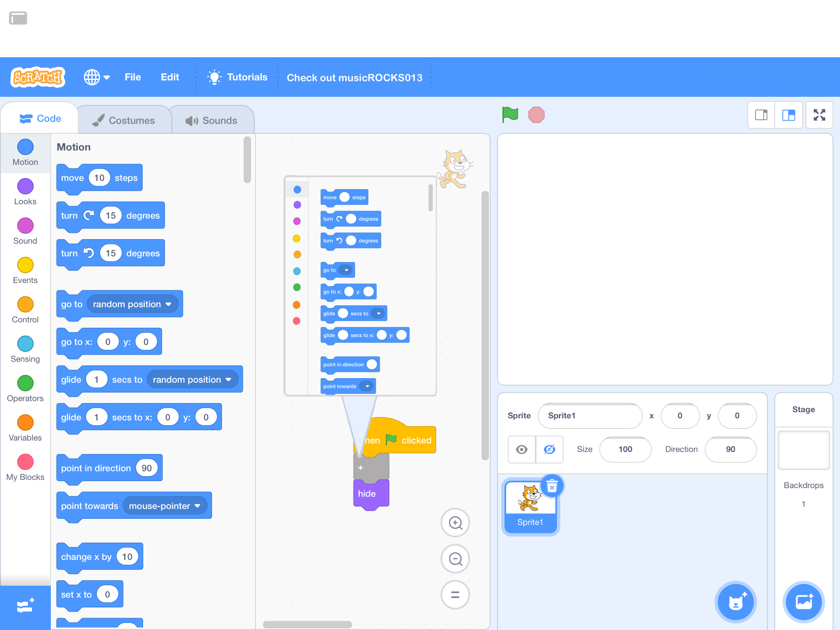The width and height of the screenshot is (840, 630).
Task: Enter full screen stage mode
Action: 819,115
